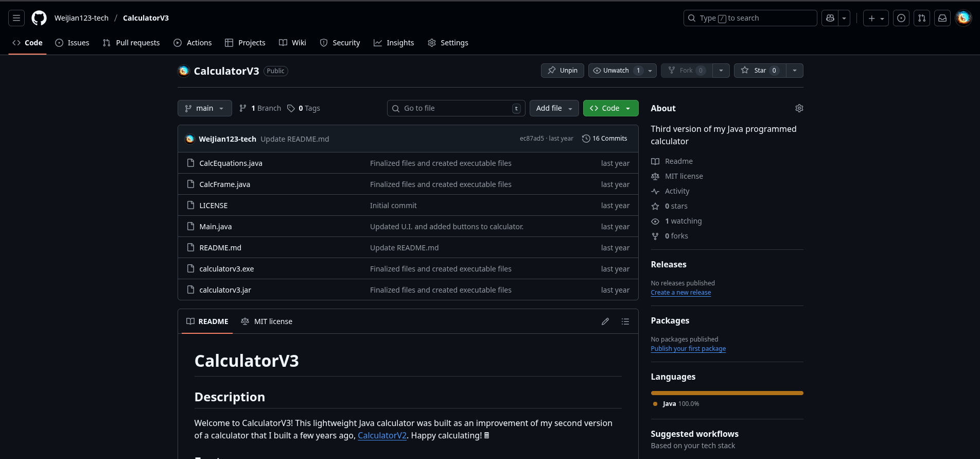980x459 pixels.
Task: Click the About section settings gear
Action: coord(799,108)
